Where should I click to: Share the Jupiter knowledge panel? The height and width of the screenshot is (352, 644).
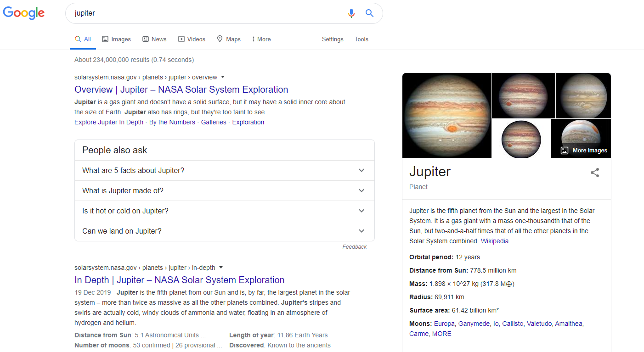point(595,173)
